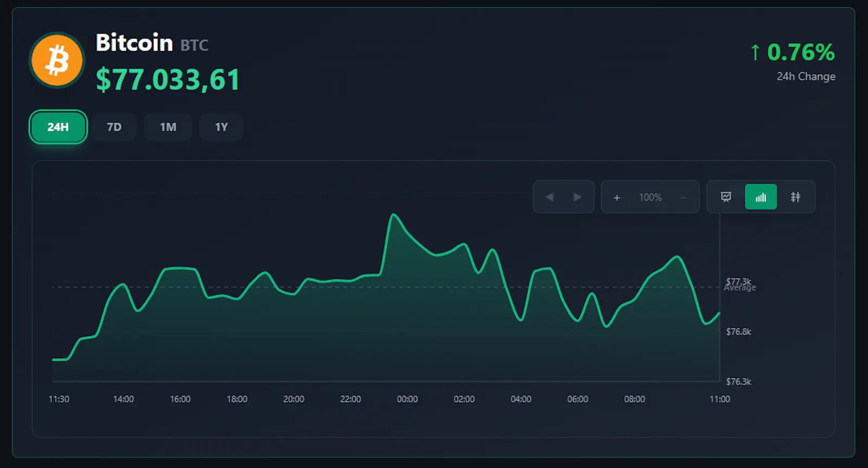The width and height of the screenshot is (868, 468).
Task: Zoom out the chart with the minus button
Action: [x=684, y=198]
